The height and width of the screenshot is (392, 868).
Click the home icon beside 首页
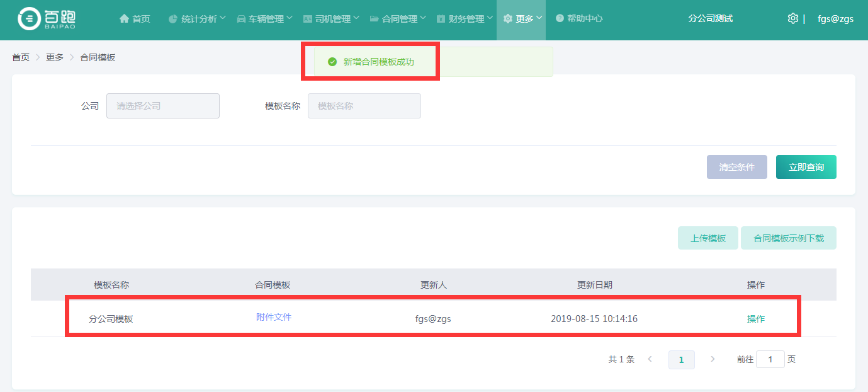tap(124, 19)
